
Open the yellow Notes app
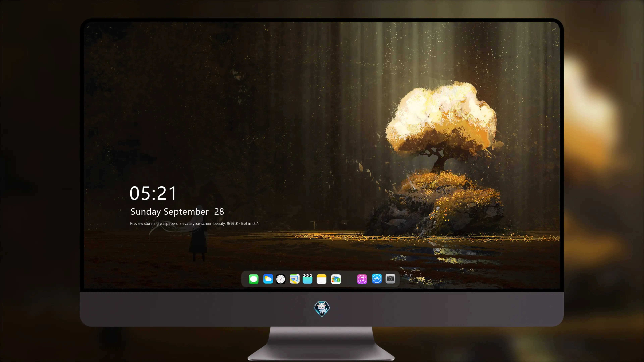(321, 279)
